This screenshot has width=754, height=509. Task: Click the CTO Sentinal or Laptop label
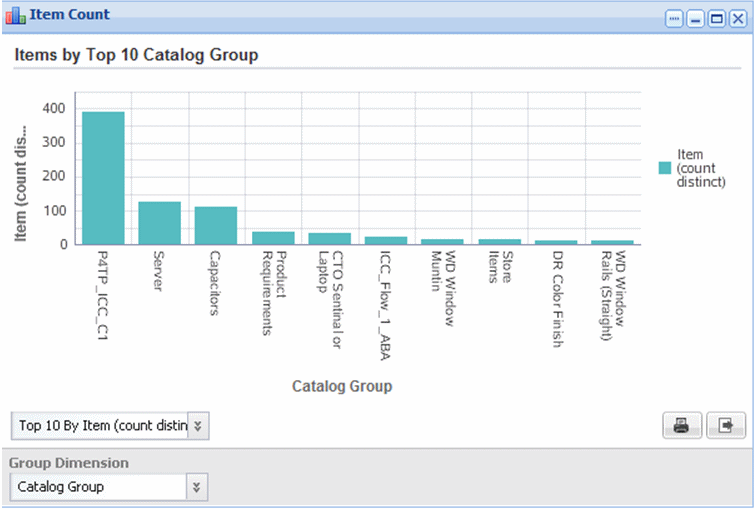(330, 299)
